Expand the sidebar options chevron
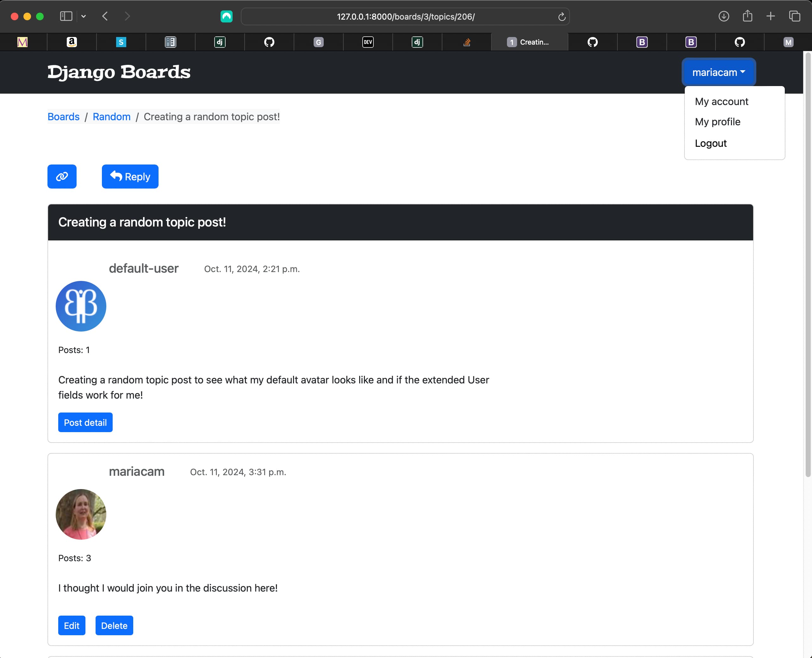The height and width of the screenshot is (658, 812). (x=84, y=16)
